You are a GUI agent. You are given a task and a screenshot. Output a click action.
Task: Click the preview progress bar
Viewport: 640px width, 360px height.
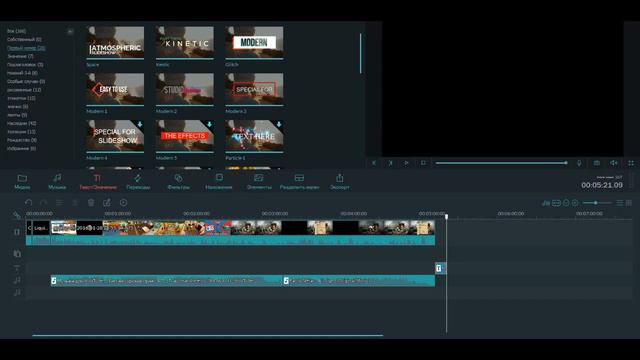(501, 163)
